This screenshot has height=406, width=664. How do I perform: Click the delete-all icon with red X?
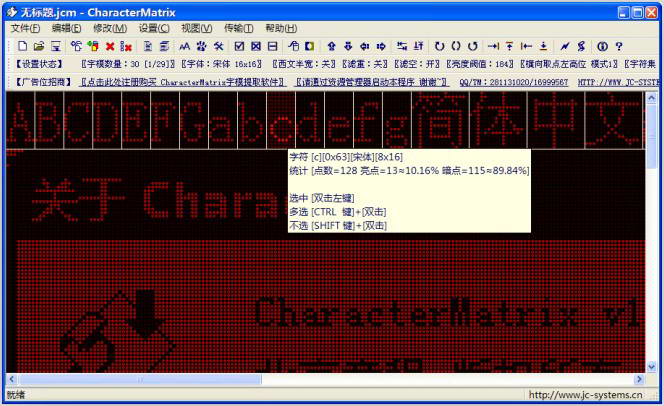tap(126, 46)
